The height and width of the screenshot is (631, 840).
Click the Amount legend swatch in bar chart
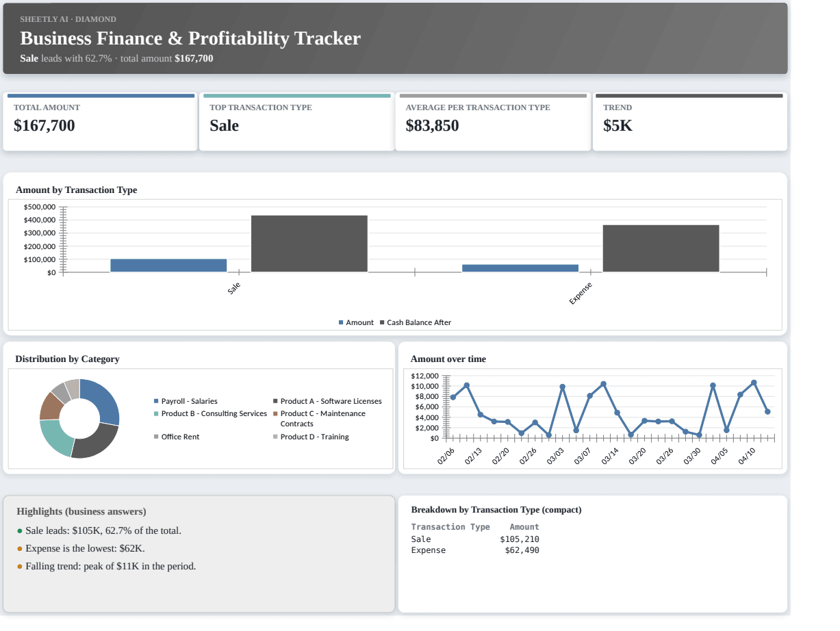341,322
